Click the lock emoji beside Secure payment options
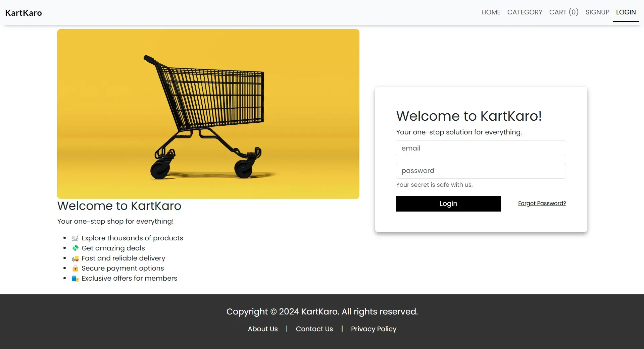The image size is (644, 349). pos(75,268)
